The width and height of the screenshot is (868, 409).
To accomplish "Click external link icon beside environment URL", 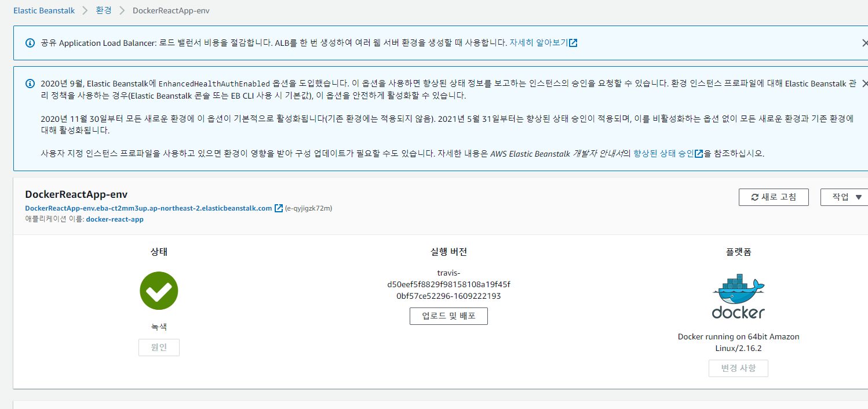I will click(x=279, y=208).
